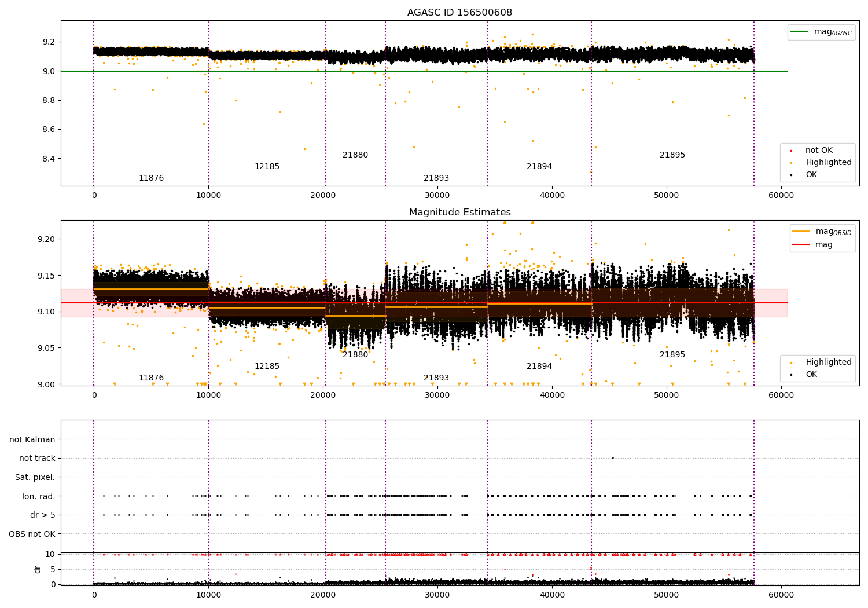This screenshot has width=868, height=608.
Task: Click y-axis tick 8.6 in top plot
Action: pos(47,130)
